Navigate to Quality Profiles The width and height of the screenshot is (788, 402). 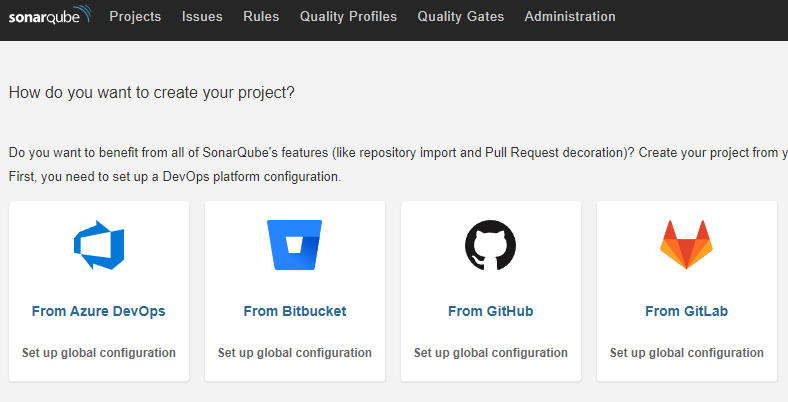(348, 17)
